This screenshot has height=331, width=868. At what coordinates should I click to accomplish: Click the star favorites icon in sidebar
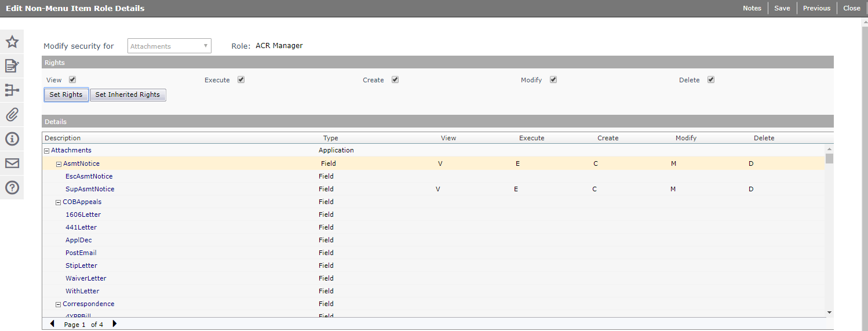12,42
